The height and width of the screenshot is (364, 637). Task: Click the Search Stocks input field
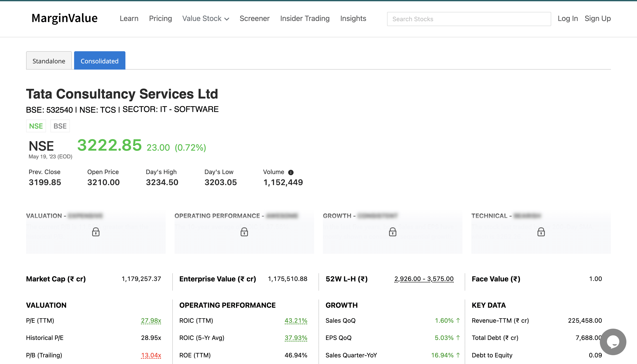pyautogui.click(x=468, y=19)
